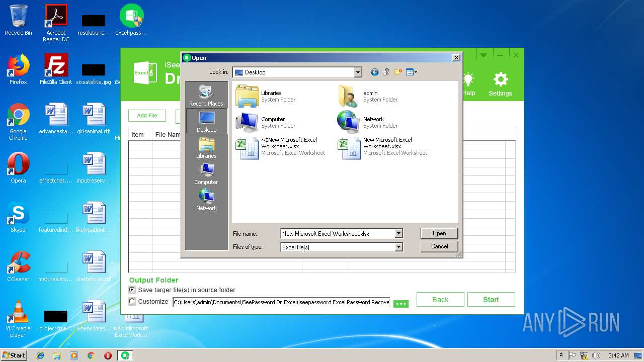Image resolution: width=644 pixels, height=362 pixels.
Task: Open Chrome from the taskbar
Action: pos(91,355)
